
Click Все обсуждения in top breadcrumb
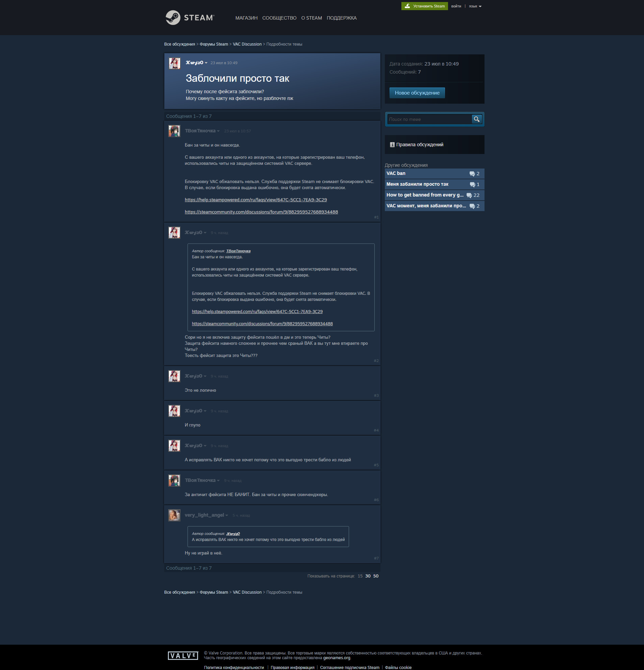pyautogui.click(x=179, y=44)
